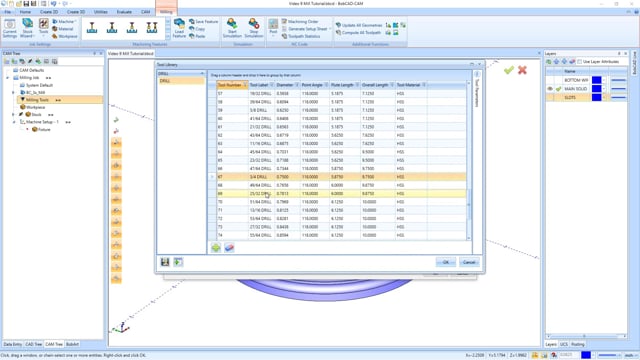This screenshot has height=360, width=640.
Task: Toggle green check on MAIN SOLID layer
Action: [558, 89]
